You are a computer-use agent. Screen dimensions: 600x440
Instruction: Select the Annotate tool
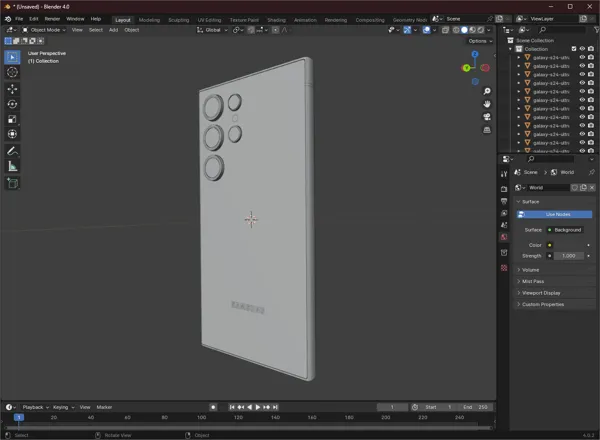click(12, 151)
